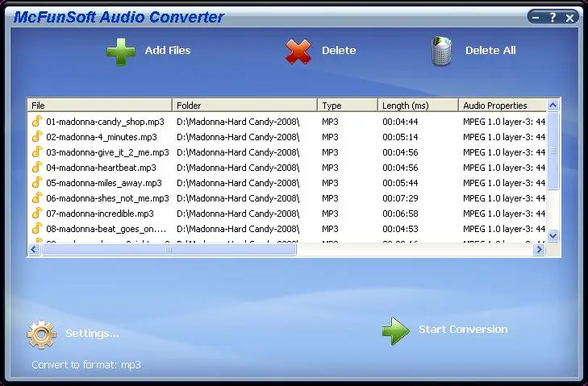588x386 pixels.
Task: Sort by the Type column header
Action: click(x=348, y=106)
